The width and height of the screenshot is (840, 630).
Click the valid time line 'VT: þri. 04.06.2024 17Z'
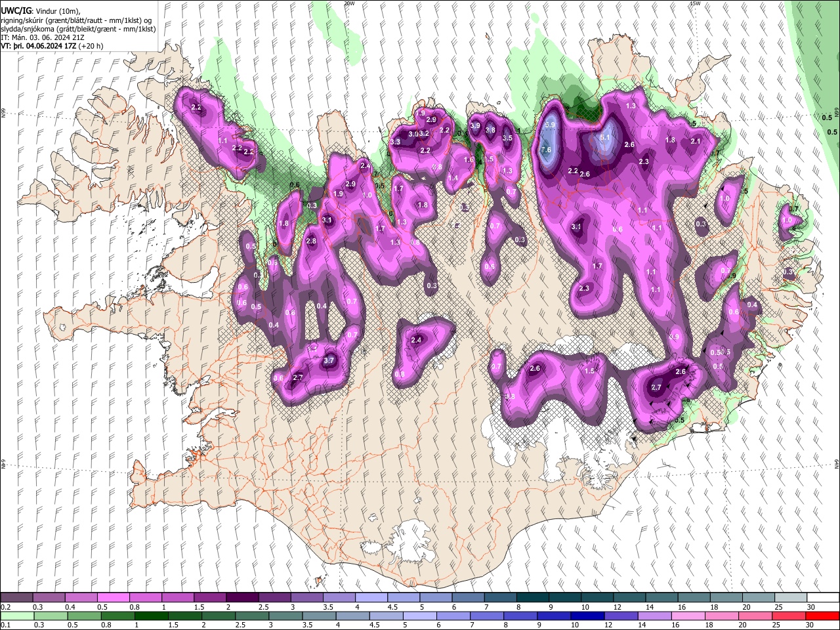point(39,46)
